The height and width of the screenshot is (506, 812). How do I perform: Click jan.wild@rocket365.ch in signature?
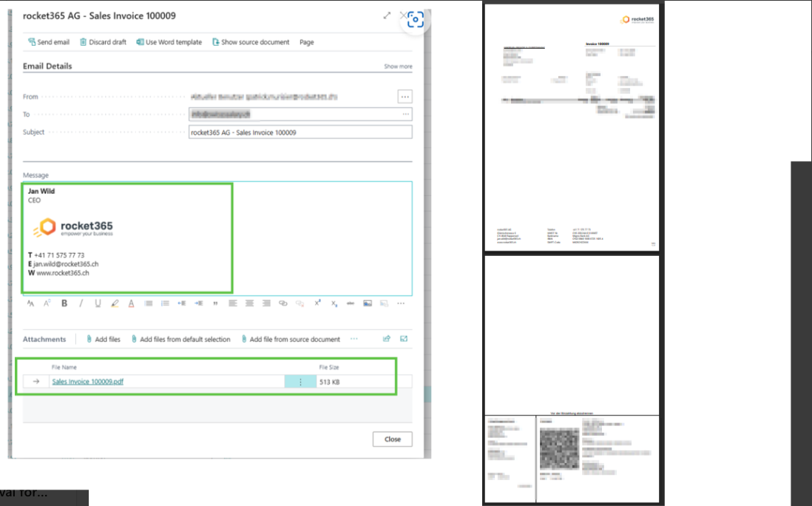(x=66, y=264)
